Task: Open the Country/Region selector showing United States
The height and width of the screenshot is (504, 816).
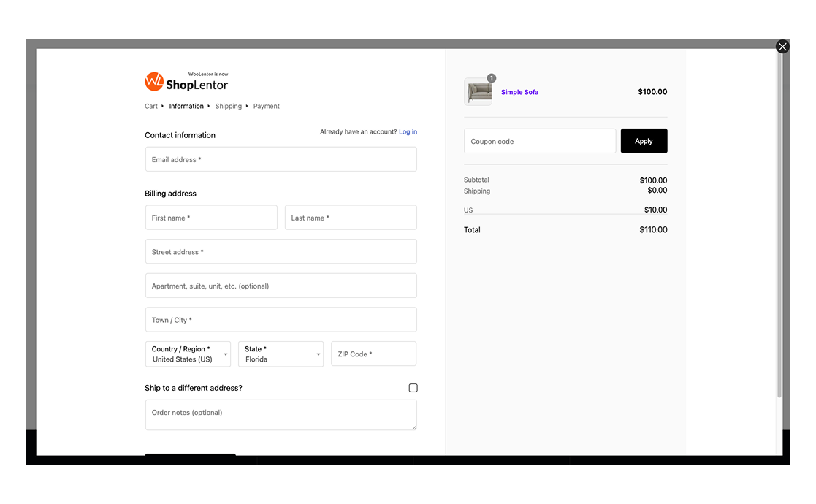Action: pyautogui.click(x=183, y=354)
